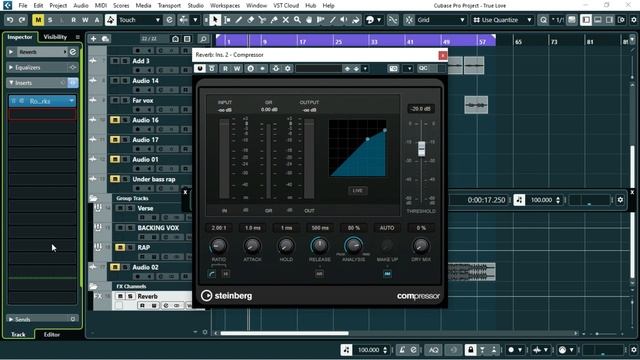The image size is (640, 360).
Task: Open bottom-right status bar settings gear
Action: click(633, 350)
